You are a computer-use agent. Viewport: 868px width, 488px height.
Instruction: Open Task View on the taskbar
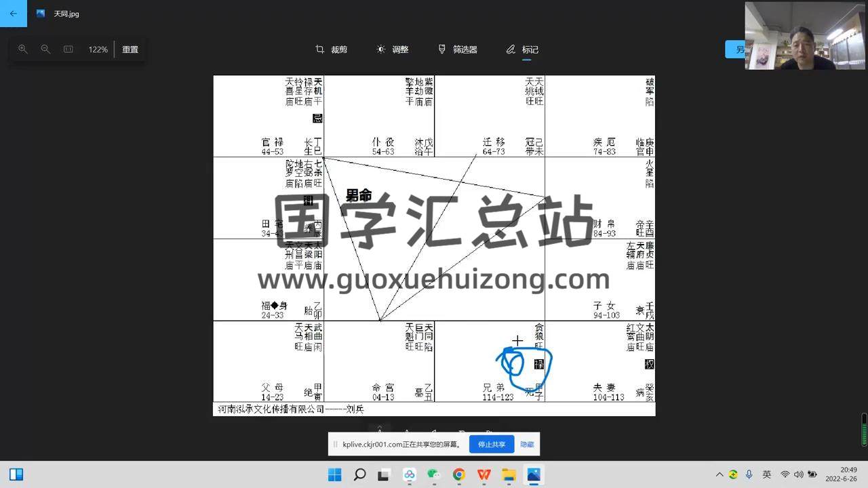(x=384, y=474)
